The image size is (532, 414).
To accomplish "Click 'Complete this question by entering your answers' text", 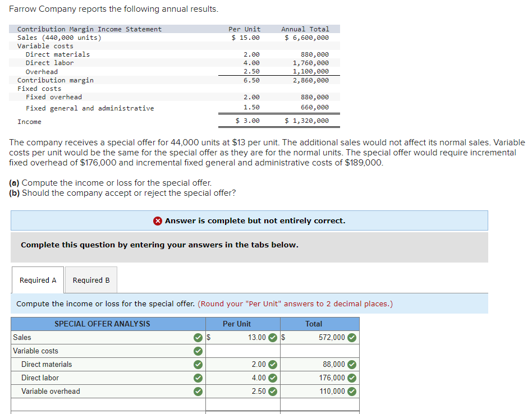I will click(x=159, y=245).
